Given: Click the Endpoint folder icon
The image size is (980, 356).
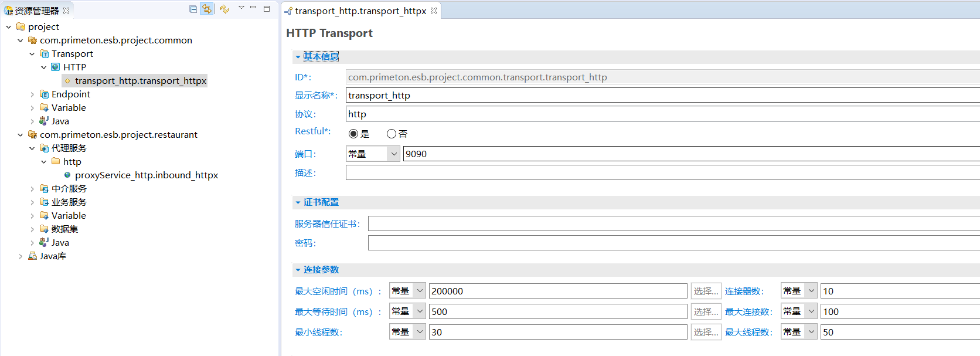Looking at the screenshot, I should pyautogui.click(x=44, y=94).
